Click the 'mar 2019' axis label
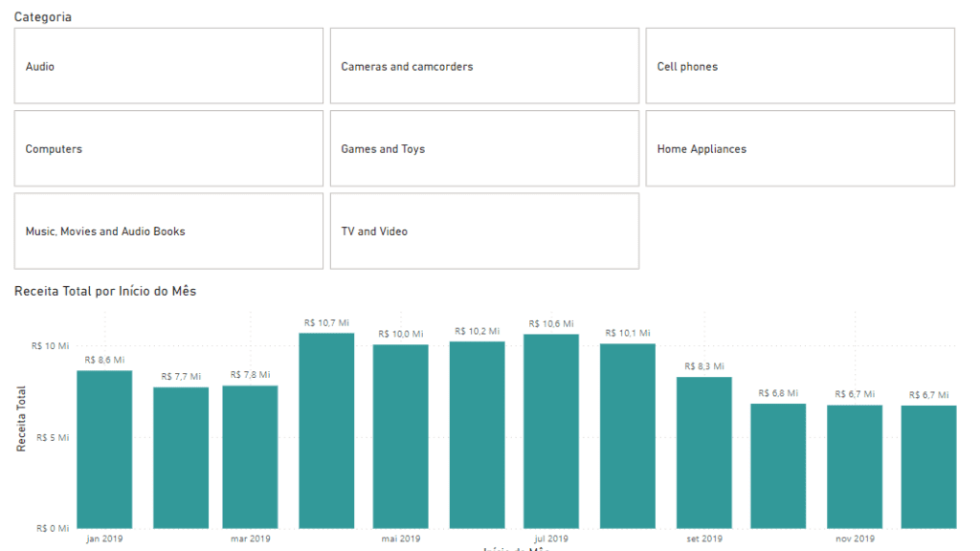980x551 pixels. pyautogui.click(x=250, y=539)
